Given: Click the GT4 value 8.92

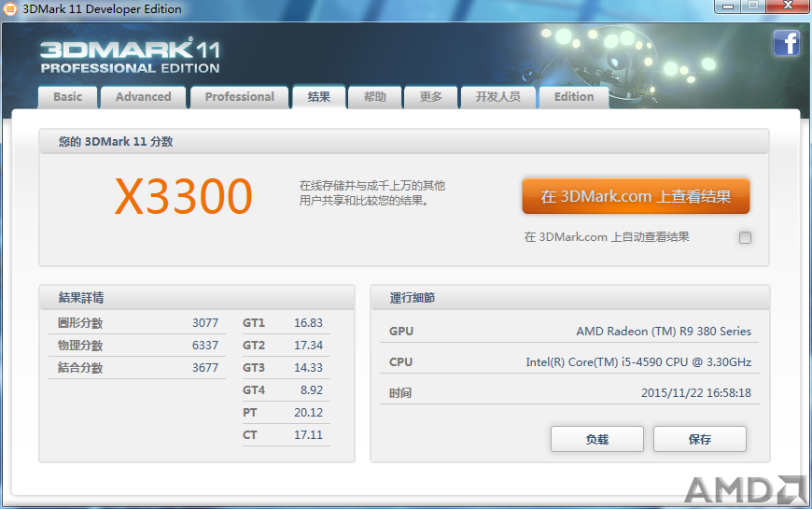Looking at the screenshot, I should coord(311,389).
